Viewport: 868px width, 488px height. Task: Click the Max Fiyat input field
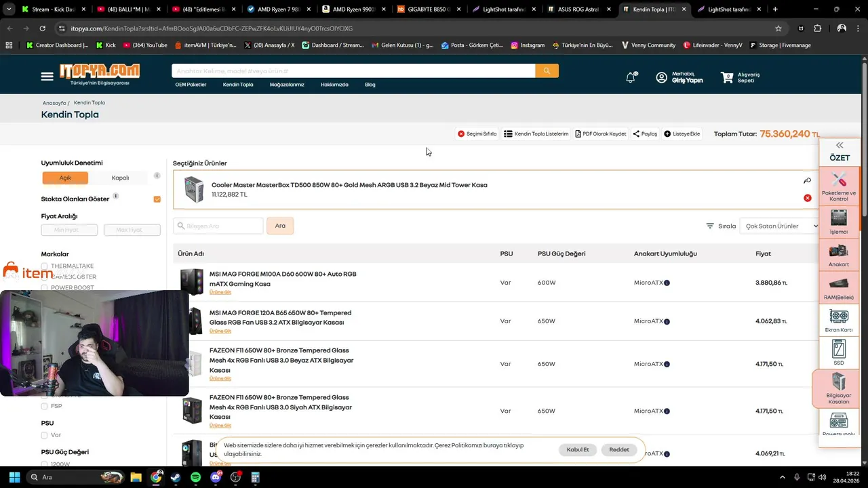point(132,230)
